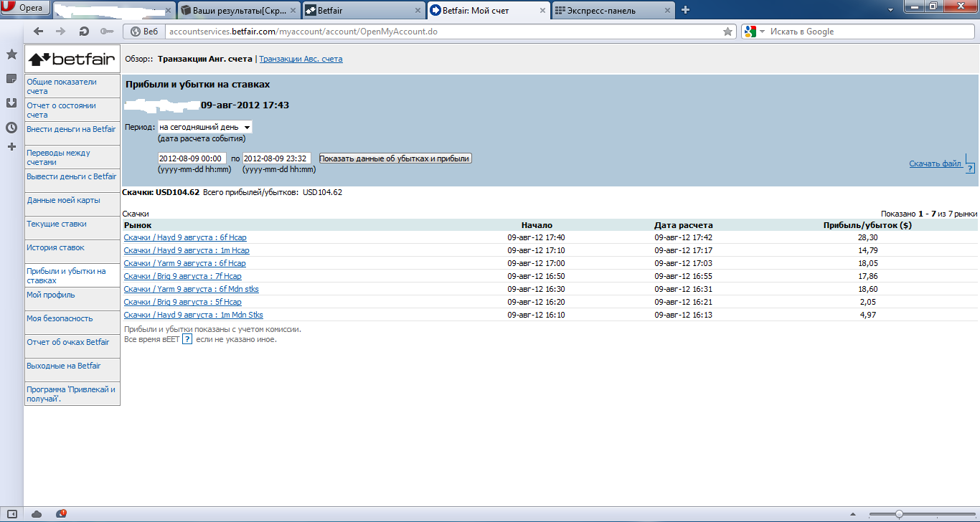980x522 pixels.
Task: Click the start date field 2012-08-09 00:00
Action: (192, 158)
